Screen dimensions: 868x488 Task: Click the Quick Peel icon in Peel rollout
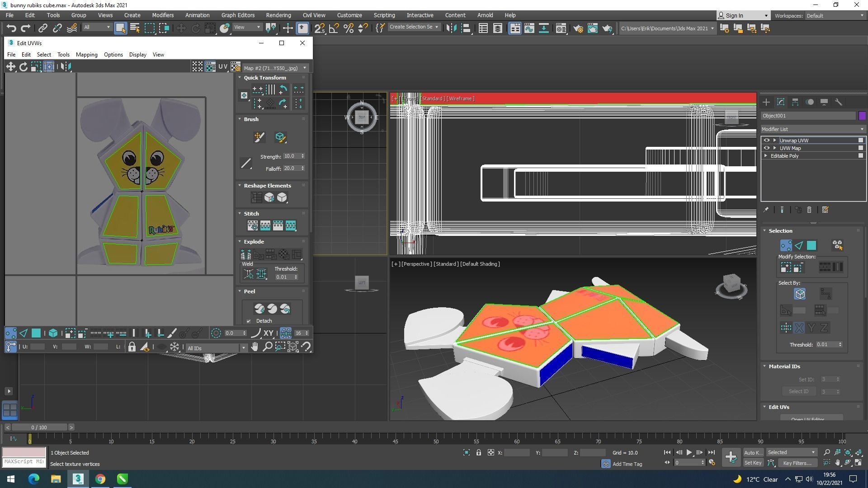coord(259,309)
